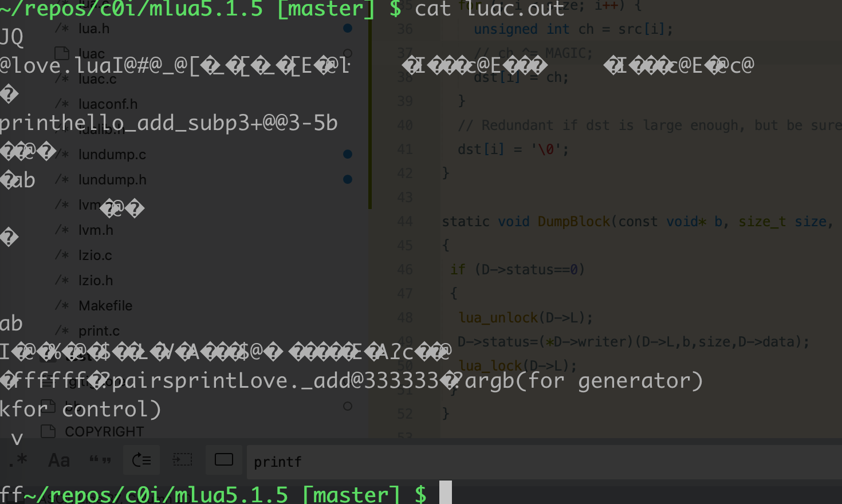Click '@love.lua' terminal output text
This screenshot has width=842, height=504.
[x=56, y=66]
